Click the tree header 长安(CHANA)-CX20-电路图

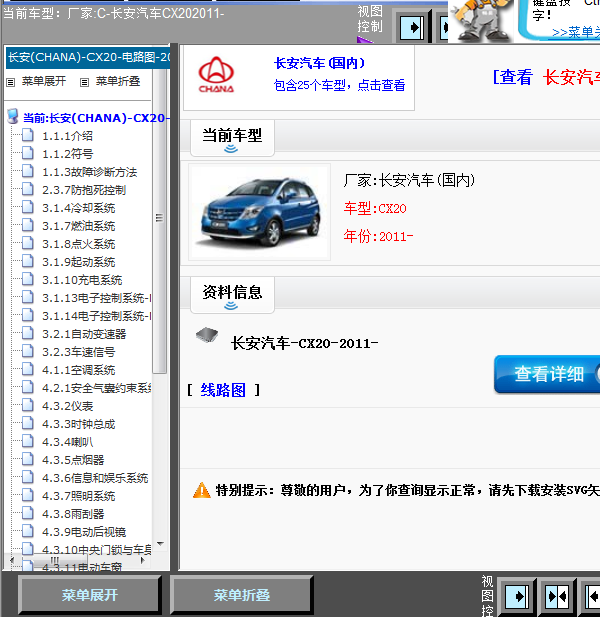click(x=88, y=57)
